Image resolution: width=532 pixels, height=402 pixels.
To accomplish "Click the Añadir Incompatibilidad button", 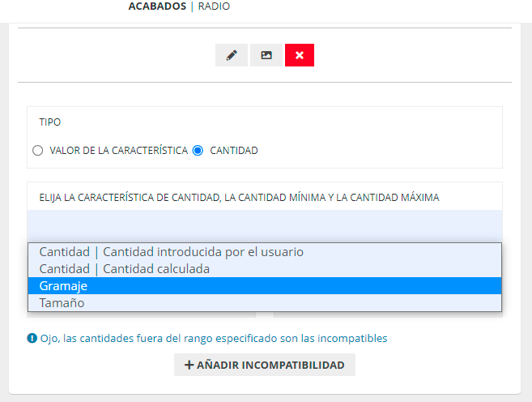I will (265, 366).
